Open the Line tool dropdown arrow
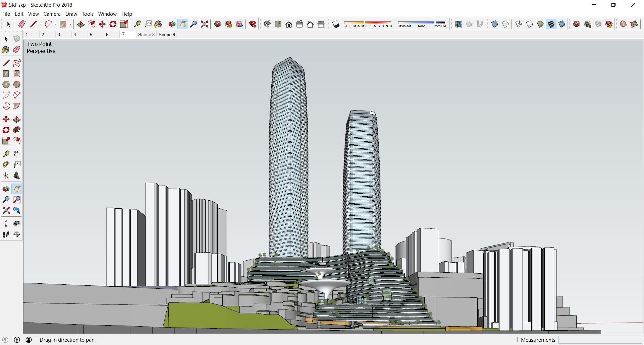The image size is (644, 345). pyautogui.click(x=39, y=24)
